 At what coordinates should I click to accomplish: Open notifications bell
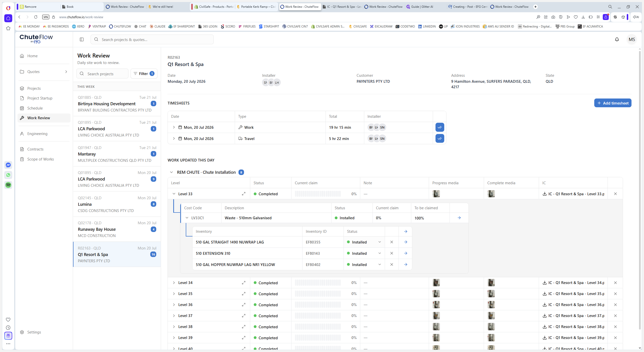point(617,39)
